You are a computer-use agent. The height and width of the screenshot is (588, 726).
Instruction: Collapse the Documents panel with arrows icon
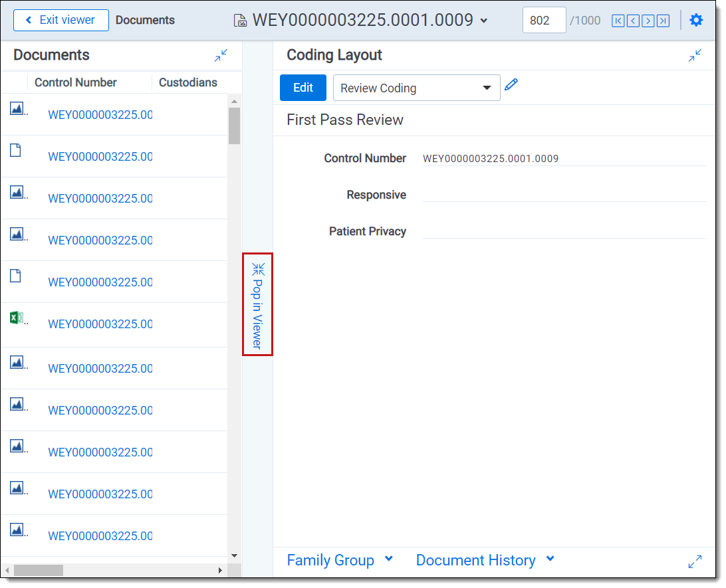click(221, 56)
